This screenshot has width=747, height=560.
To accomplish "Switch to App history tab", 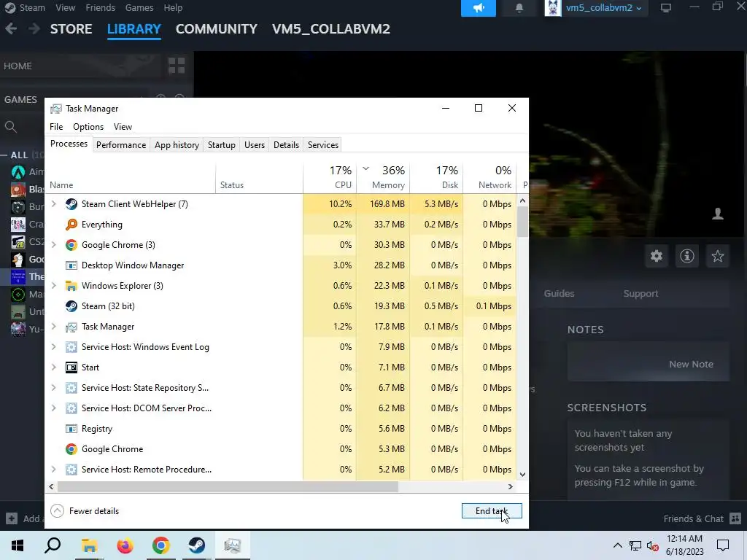I will pos(177,145).
